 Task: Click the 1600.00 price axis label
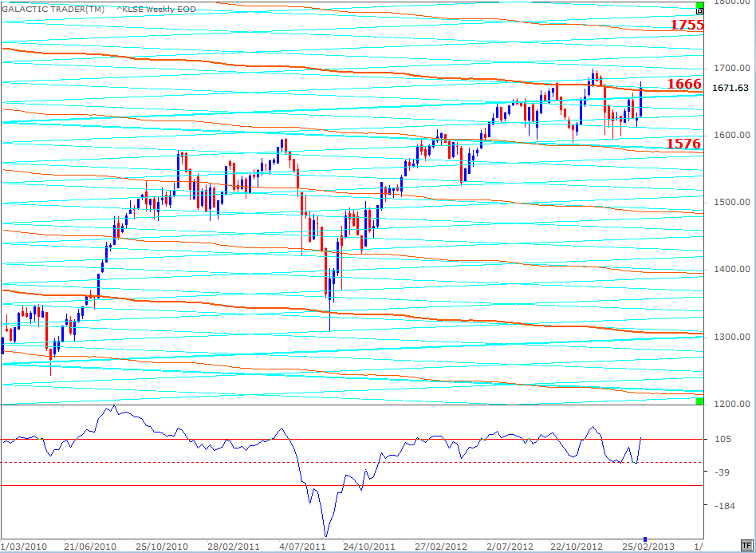pyautogui.click(x=730, y=135)
